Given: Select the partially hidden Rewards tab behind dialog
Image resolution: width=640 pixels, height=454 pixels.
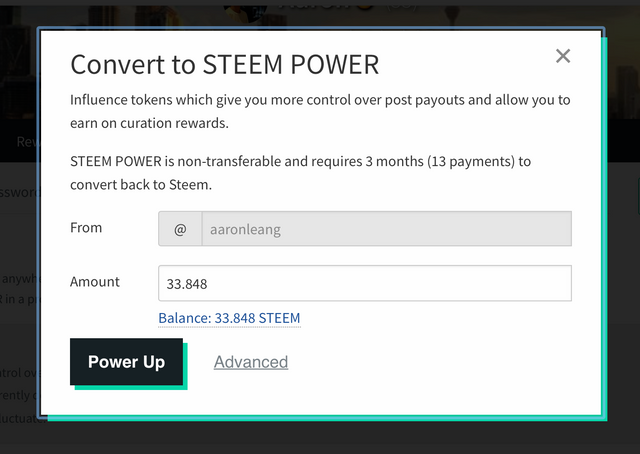Looking at the screenshot, I should click(28, 142).
